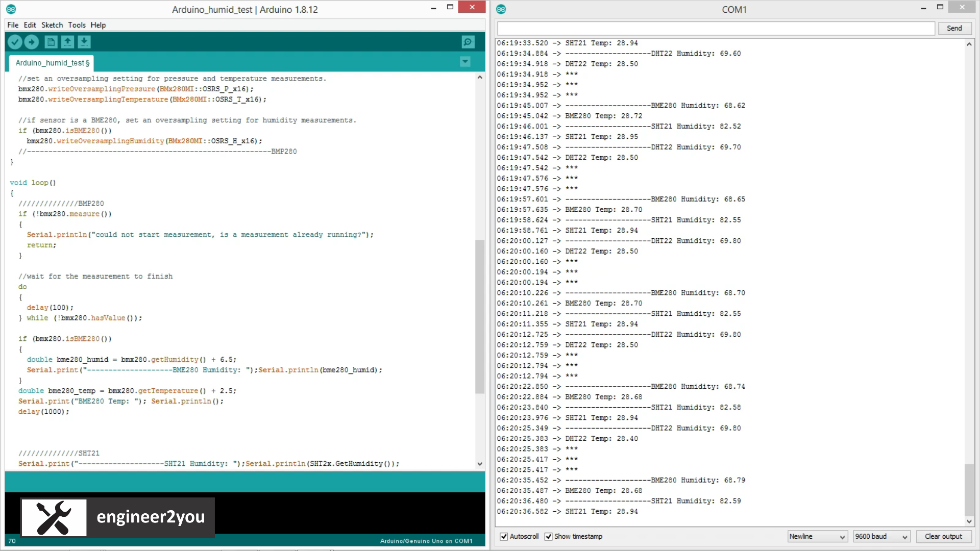Click the Clear output button
Image resolution: width=980 pixels, height=551 pixels.
click(943, 536)
